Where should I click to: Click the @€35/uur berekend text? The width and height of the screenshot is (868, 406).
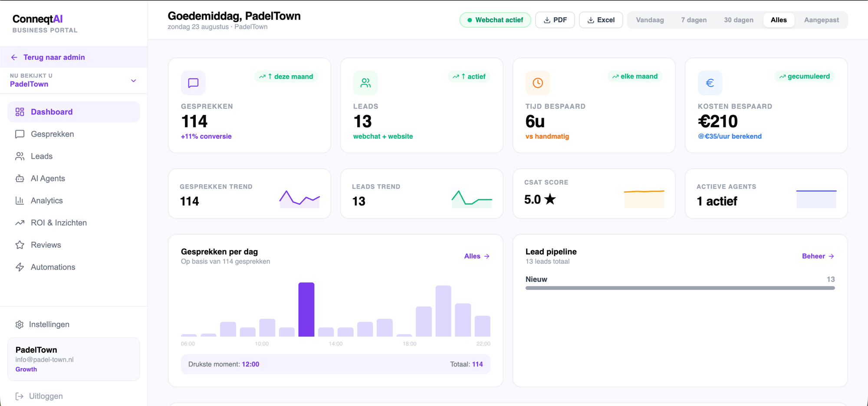pyautogui.click(x=730, y=136)
